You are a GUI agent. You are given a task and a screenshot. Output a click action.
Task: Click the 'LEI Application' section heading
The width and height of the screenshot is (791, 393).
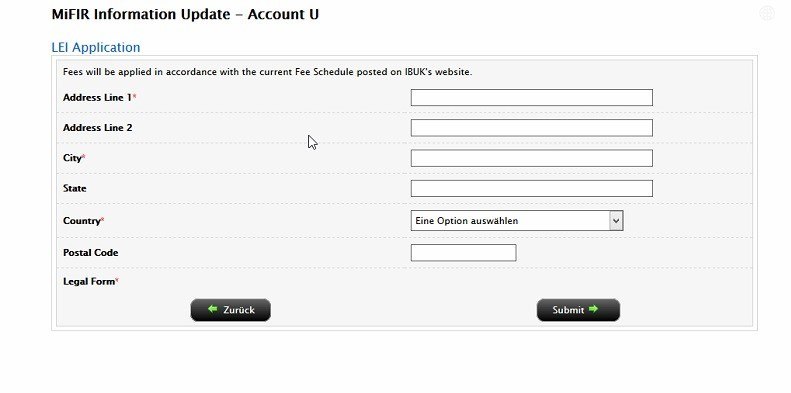(x=96, y=47)
